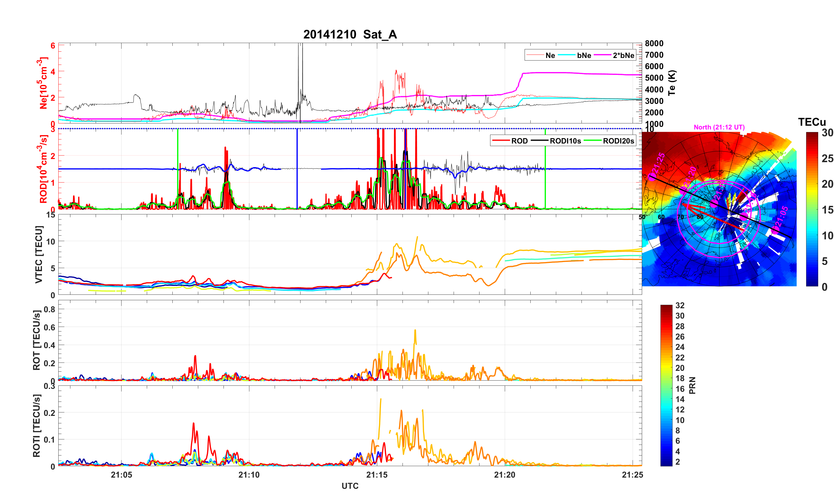
Task: Click the ROD legend entry
Action: [x=519, y=141]
